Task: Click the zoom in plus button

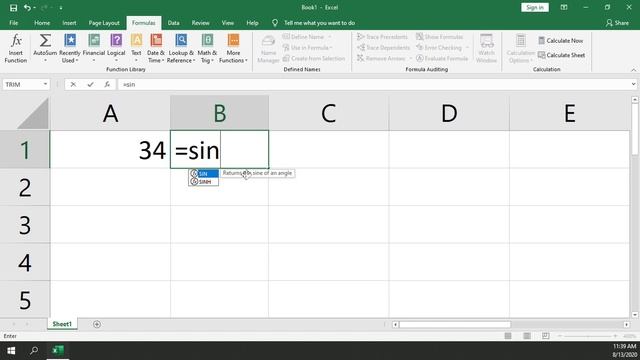Action: coord(615,336)
